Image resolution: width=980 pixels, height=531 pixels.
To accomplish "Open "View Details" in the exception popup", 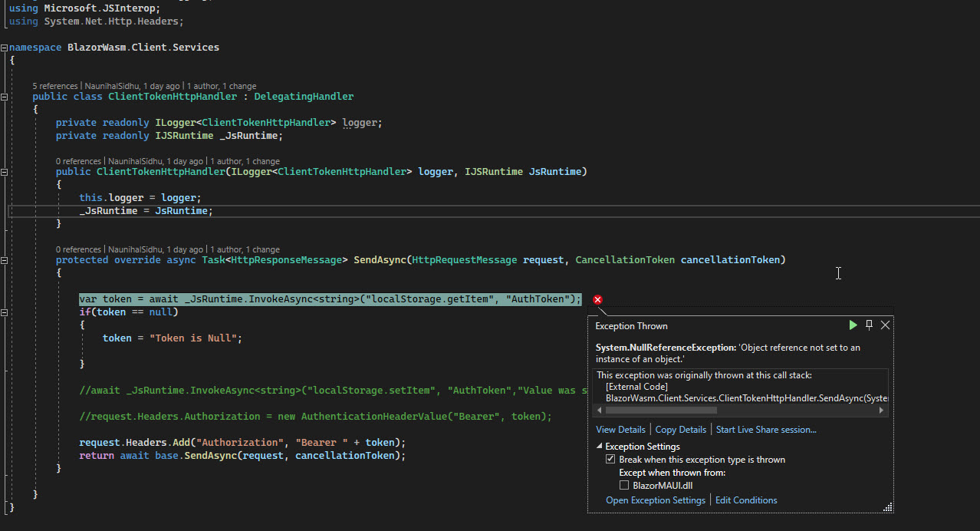I will point(620,429).
